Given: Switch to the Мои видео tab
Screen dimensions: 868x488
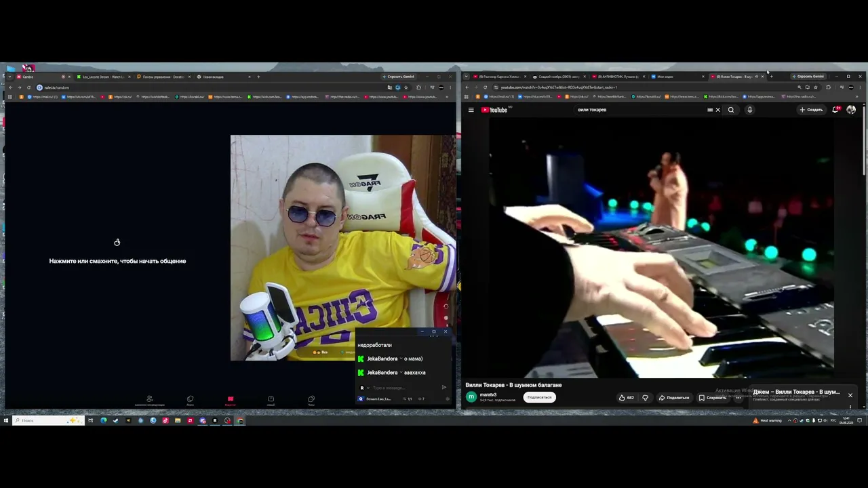Looking at the screenshot, I should click(677, 77).
